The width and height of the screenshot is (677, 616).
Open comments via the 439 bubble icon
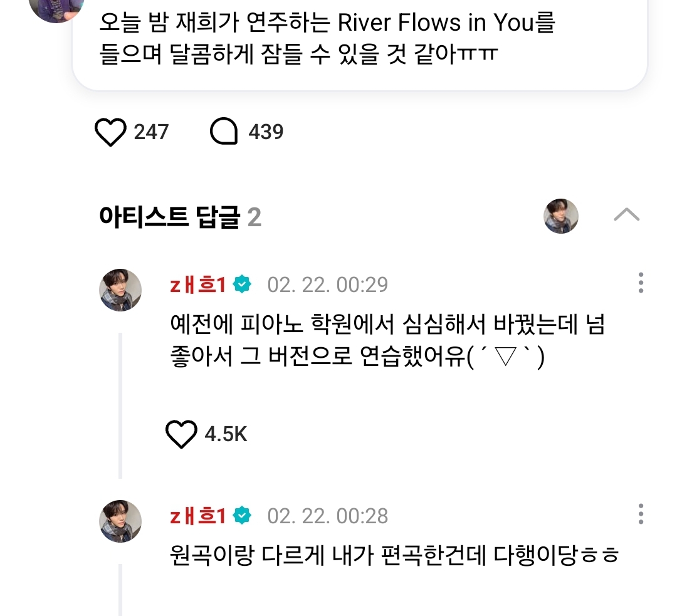(x=224, y=132)
